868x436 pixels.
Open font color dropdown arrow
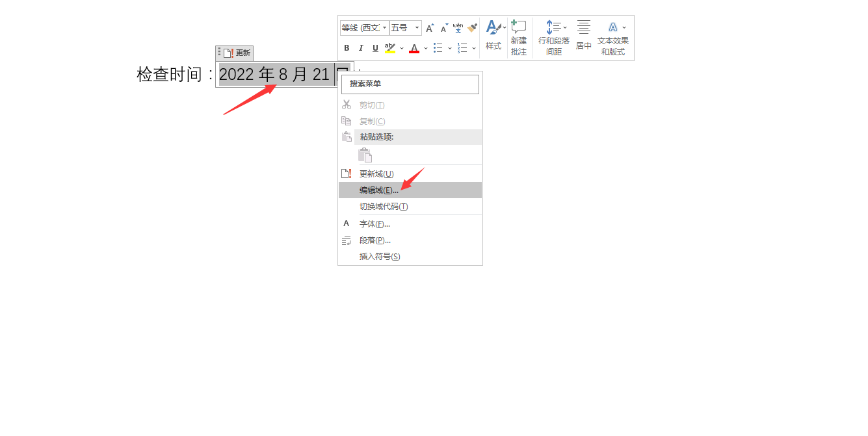coord(426,47)
